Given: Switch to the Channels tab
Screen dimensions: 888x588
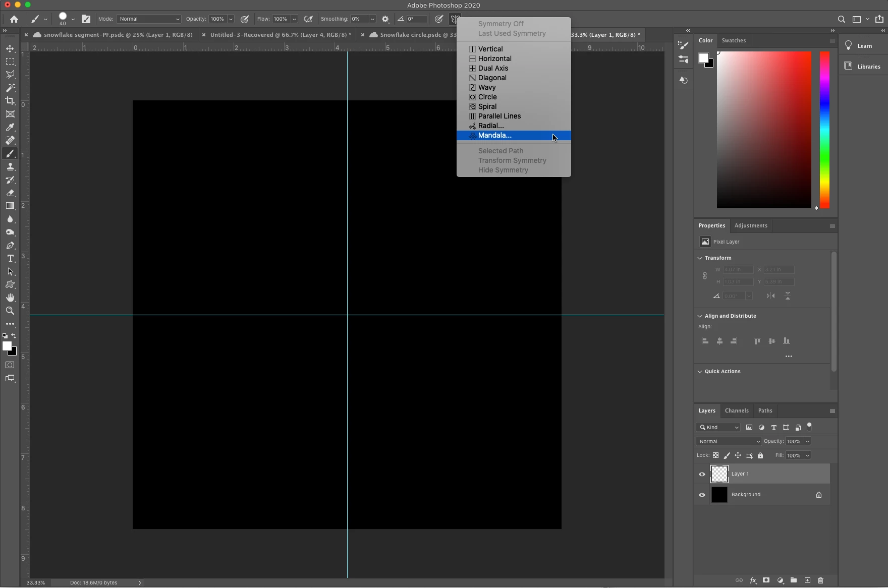Looking at the screenshot, I should coord(736,410).
